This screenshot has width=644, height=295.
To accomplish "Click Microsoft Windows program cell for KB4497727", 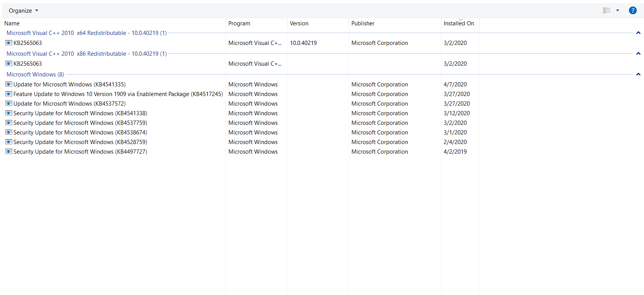I will (x=253, y=152).
